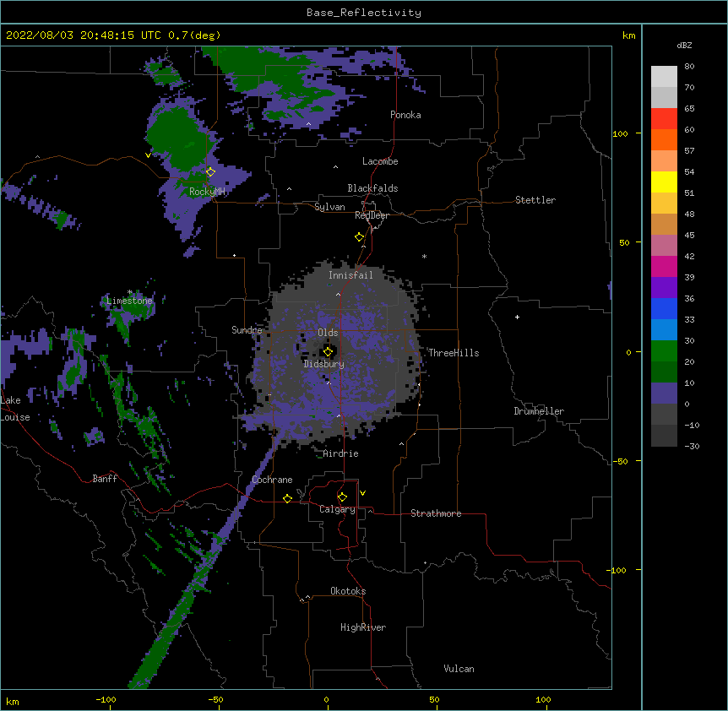Screen dimensions: 728x711
Task: Select the Airdrie label
Action: tap(341, 453)
